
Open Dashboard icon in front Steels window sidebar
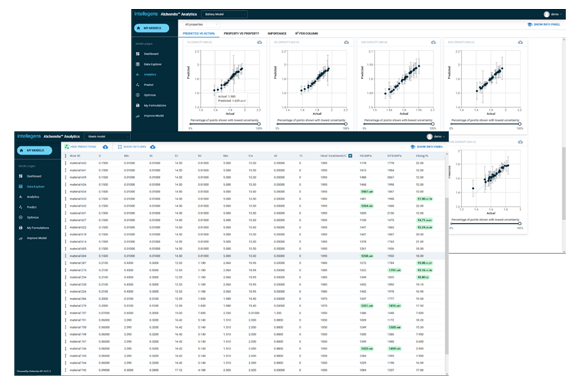(21, 176)
